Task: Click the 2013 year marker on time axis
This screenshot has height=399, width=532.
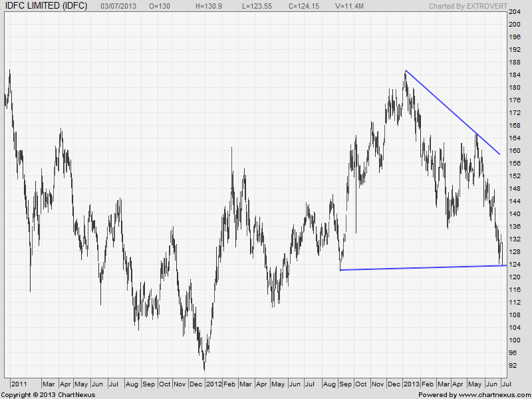Action: [411, 384]
